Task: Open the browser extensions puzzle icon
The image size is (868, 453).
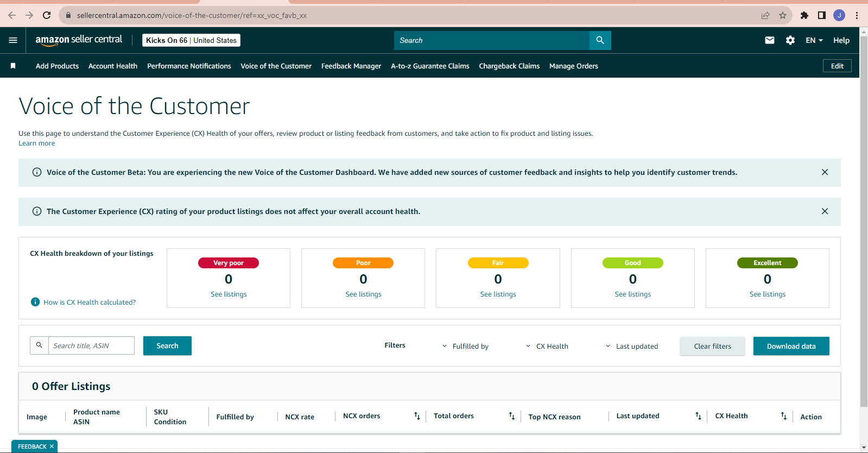Action: pyautogui.click(x=804, y=15)
